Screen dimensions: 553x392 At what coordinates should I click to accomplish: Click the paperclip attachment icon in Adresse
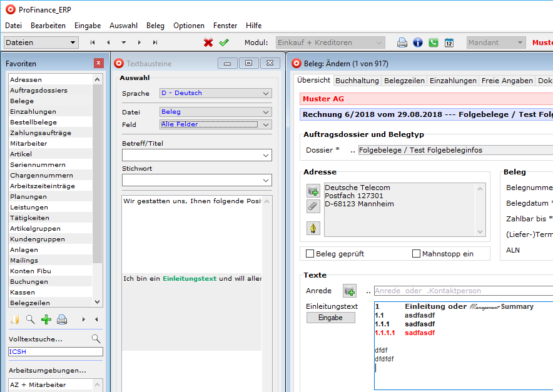(x=313, y=206)
